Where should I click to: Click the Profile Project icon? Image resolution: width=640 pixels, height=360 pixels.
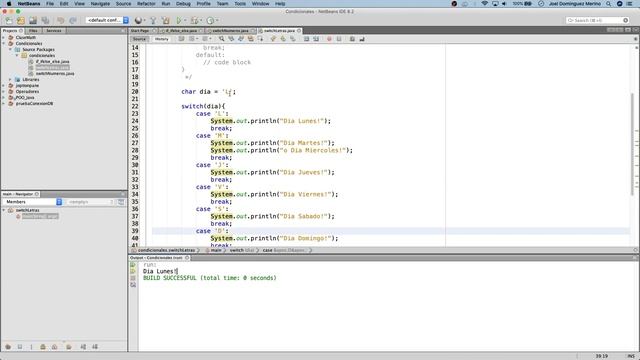(210, 20)
